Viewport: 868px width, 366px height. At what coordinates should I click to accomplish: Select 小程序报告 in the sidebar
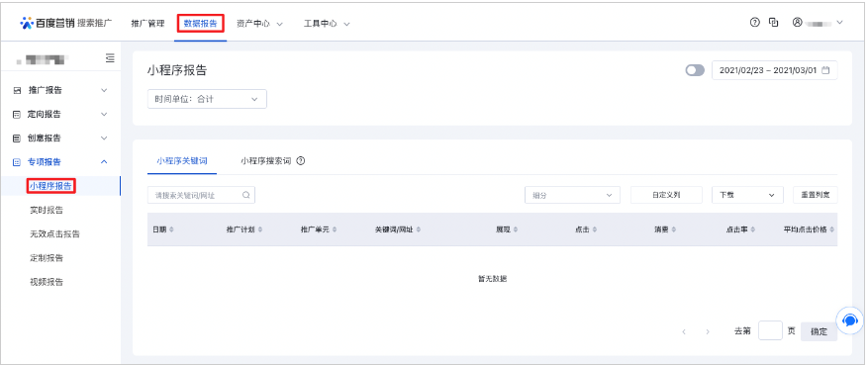[x=50, y=186]
